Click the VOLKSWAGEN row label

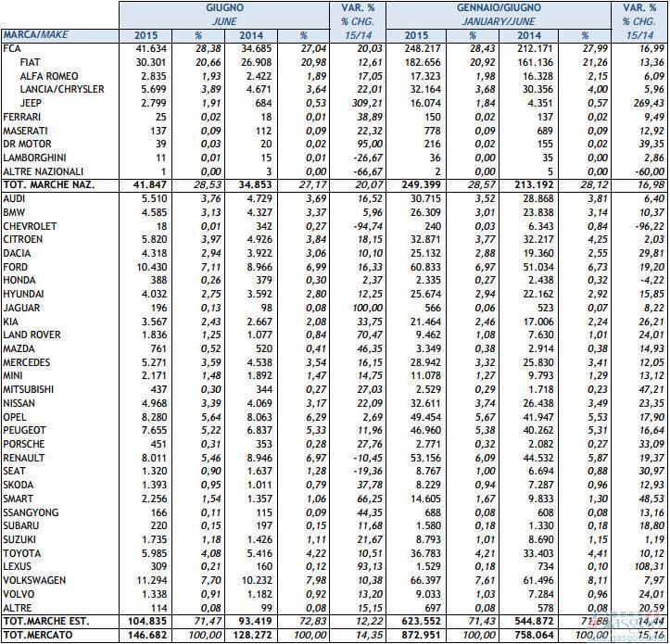tap(34, 580)
